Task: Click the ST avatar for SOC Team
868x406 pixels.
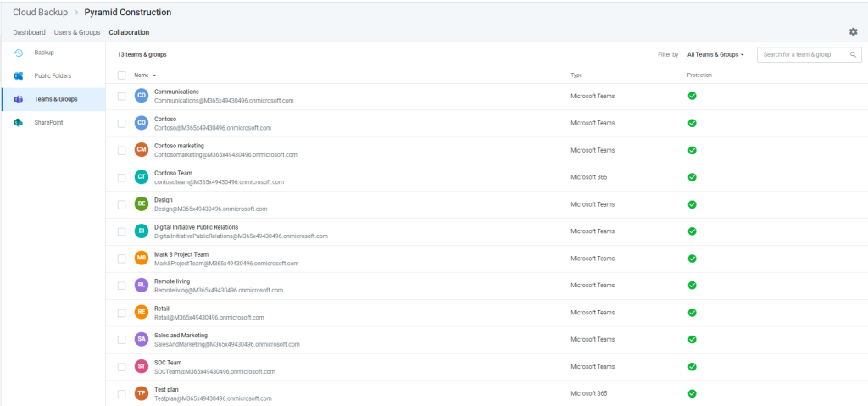Action: point(142,367)
